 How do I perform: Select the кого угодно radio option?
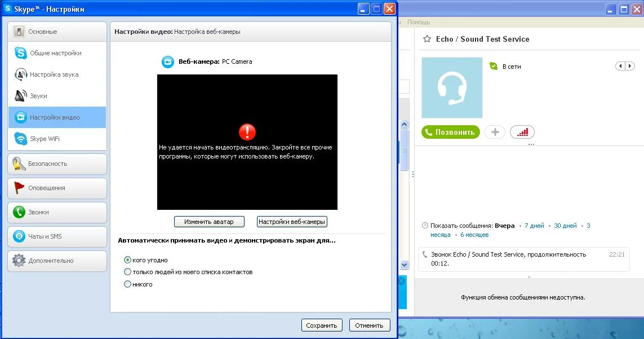click(127, 260)
